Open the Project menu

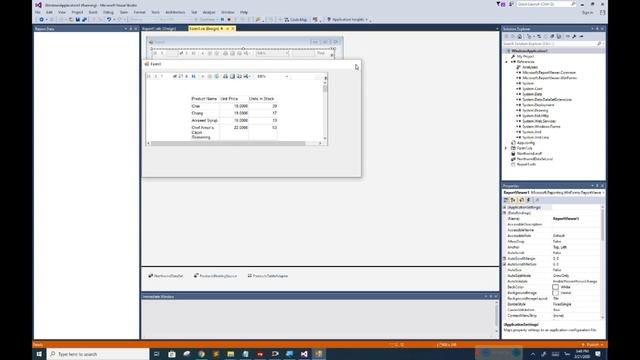point(77,12)
